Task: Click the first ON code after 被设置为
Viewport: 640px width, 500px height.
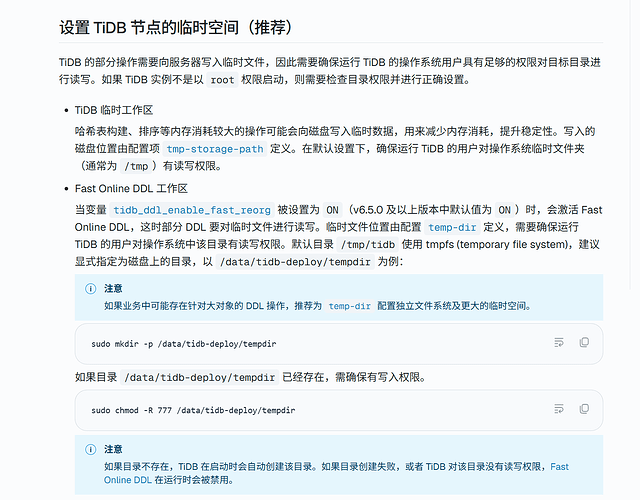Action: [x=332, y=210]
